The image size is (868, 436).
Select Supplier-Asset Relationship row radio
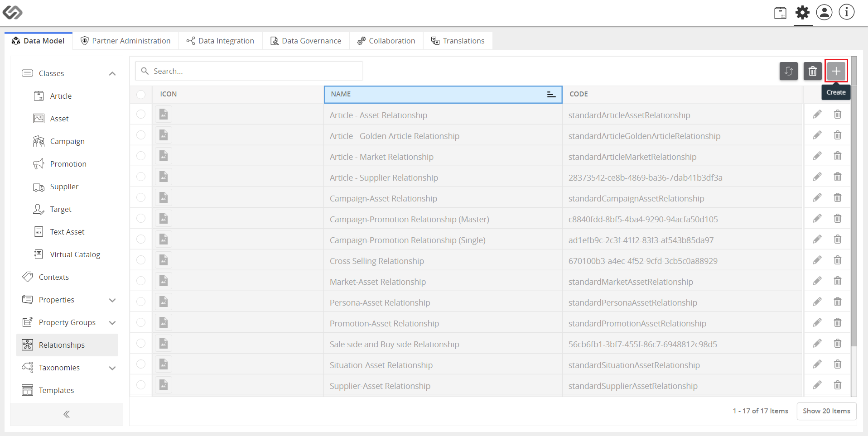141,385
